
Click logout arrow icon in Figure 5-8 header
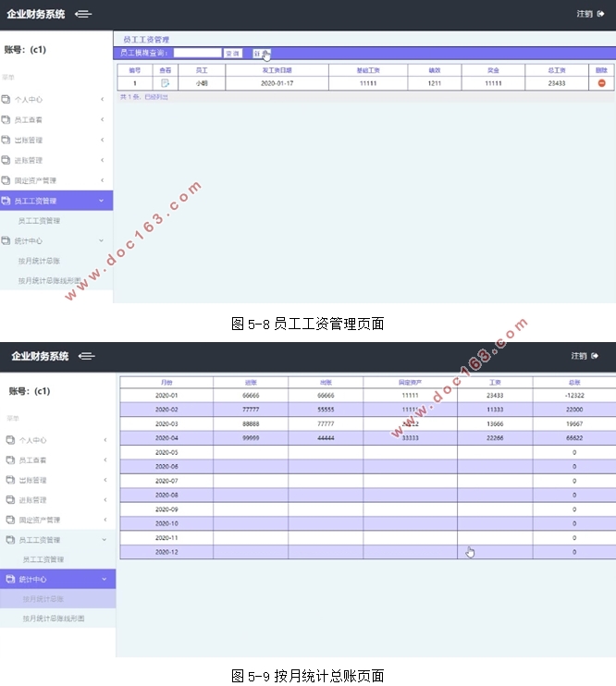[600, 14]
